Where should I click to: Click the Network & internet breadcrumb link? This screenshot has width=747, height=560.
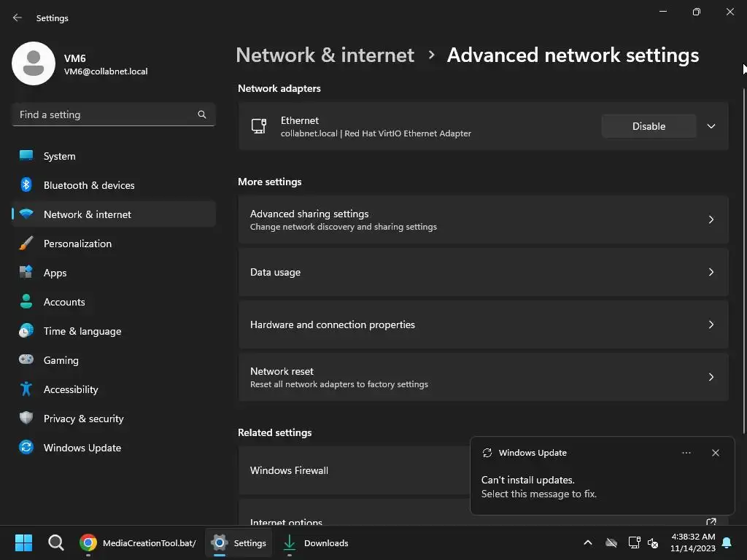coord(325,55)
